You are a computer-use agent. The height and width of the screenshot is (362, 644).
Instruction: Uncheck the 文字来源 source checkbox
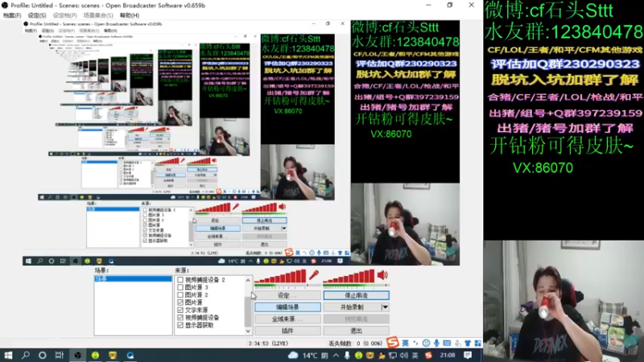[180, 310]
